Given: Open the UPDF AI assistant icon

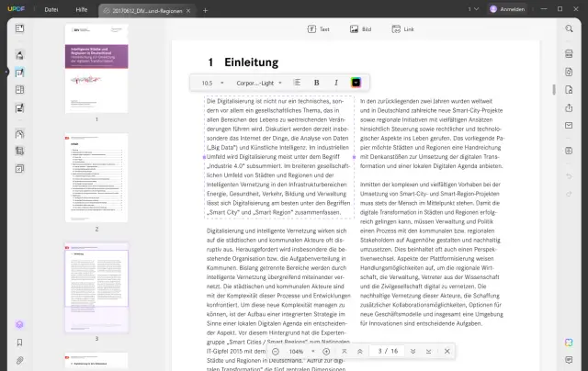Looking at the screenshot, I should coord(569,343).
